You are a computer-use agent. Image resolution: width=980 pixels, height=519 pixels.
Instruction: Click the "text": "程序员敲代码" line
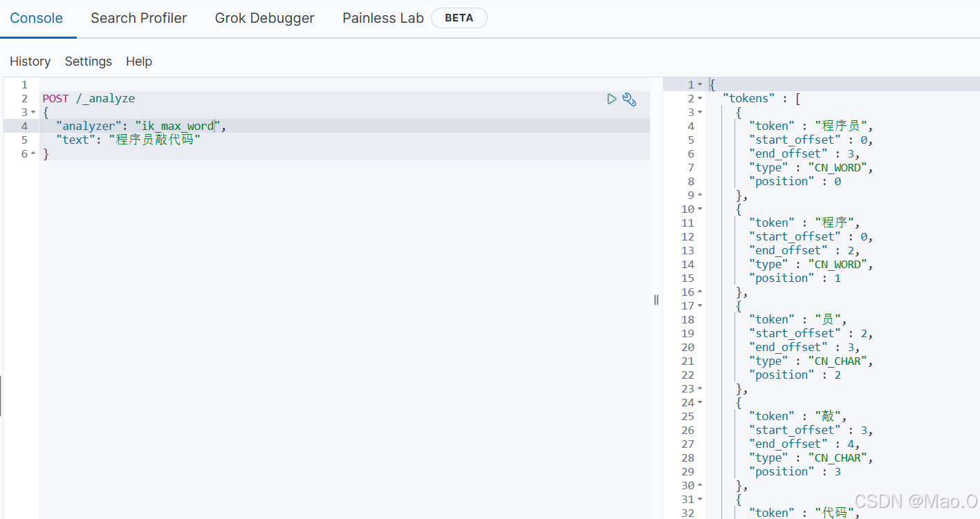pos(129,140)
